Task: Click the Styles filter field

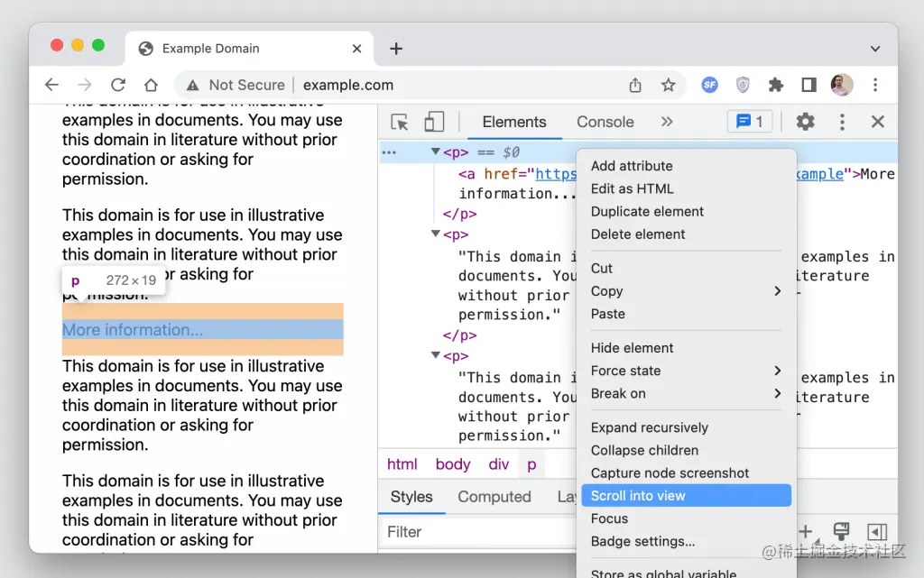Action: pos(478,532)
